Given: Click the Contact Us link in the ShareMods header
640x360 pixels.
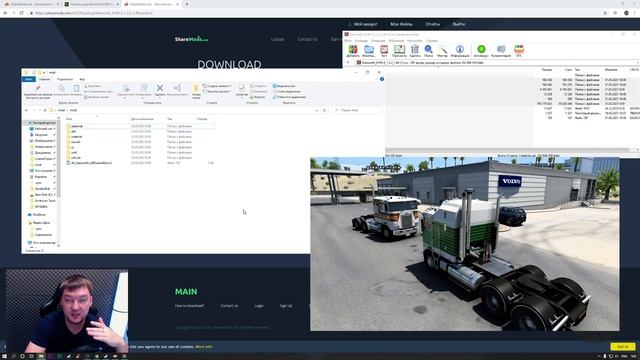Looking at the screenshot, I should [x=307, y=39].
